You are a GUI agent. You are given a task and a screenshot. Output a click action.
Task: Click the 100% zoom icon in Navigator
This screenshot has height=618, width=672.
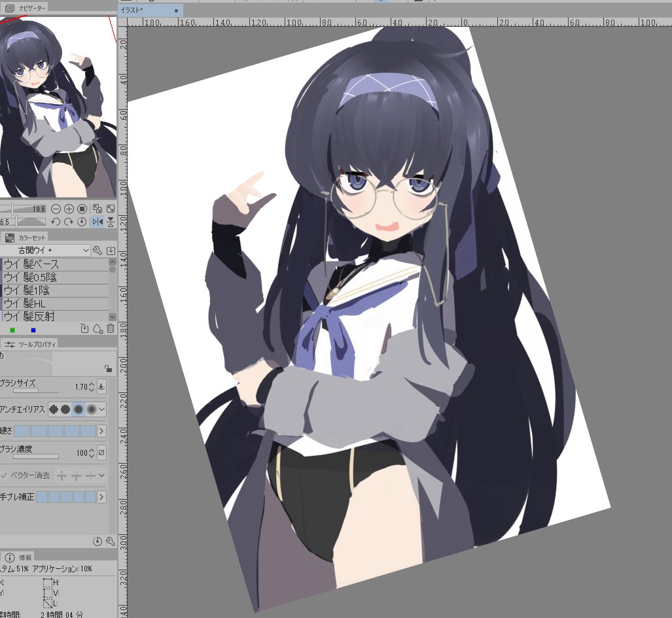point(82,209)
